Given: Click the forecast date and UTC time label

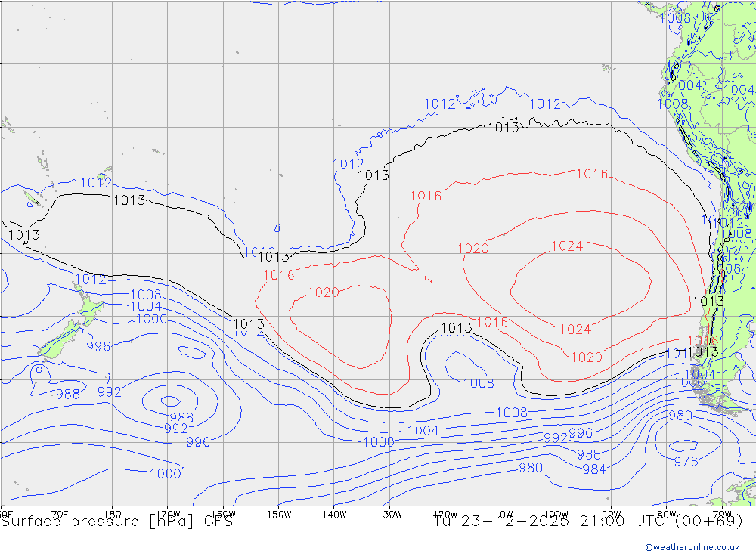Looking at the screenshot, I should tap(588, 522).
